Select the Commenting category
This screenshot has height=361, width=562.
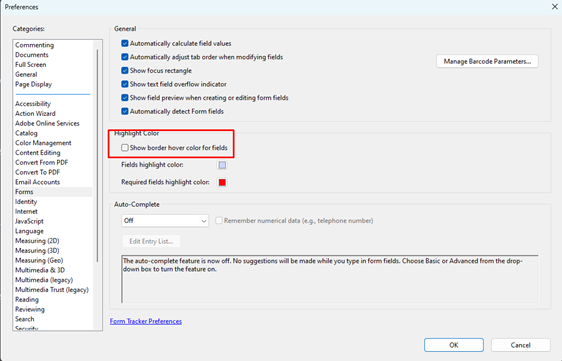pos(34,45)
